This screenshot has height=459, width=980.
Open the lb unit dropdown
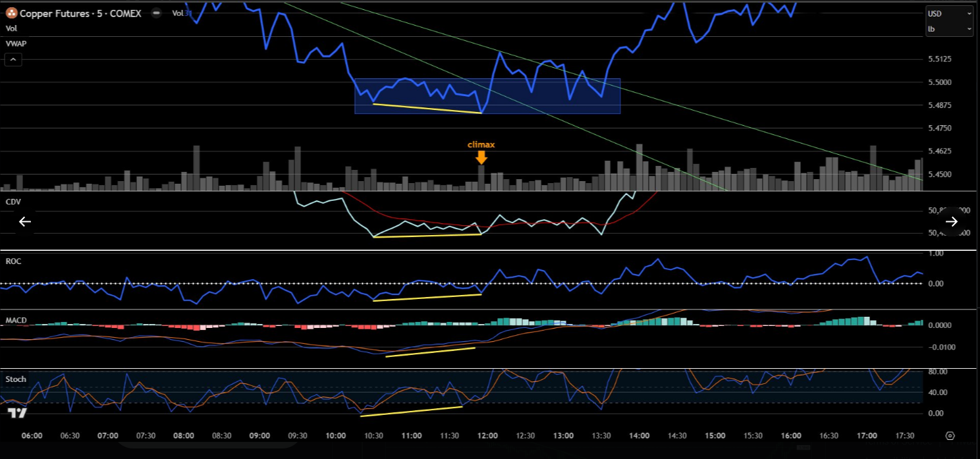click(948, 29)
